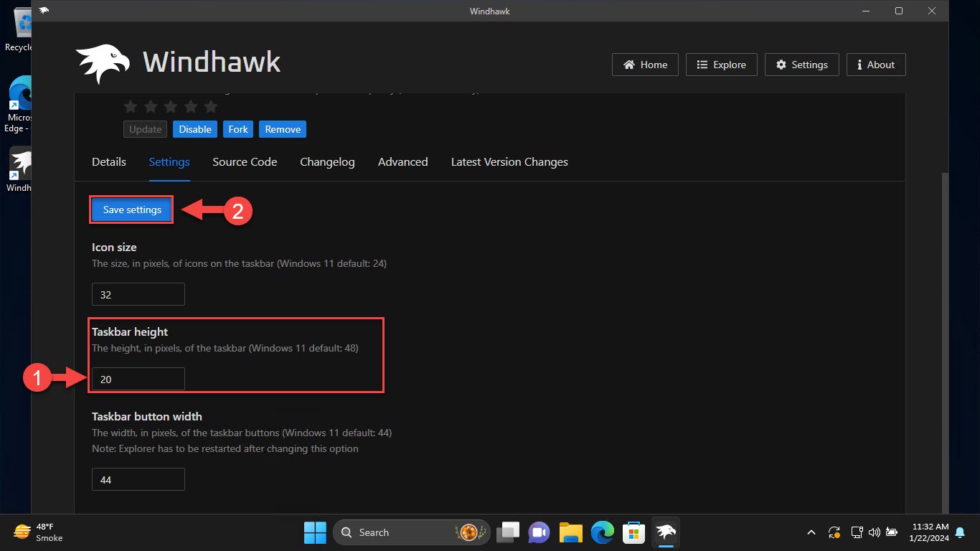Open Task View on the taskbar
The width and height of the screenshot is (980, 551).
(509, 532)
